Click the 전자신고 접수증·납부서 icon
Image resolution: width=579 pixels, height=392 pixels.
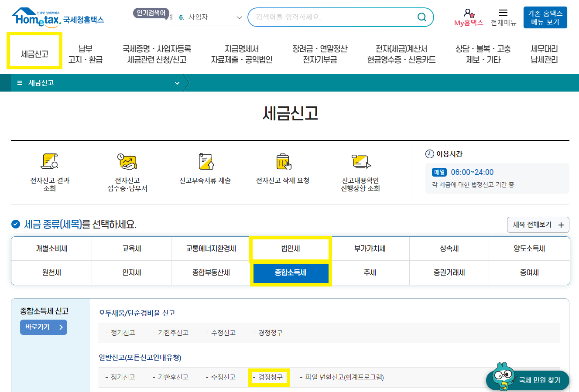[x=127, y=161]
